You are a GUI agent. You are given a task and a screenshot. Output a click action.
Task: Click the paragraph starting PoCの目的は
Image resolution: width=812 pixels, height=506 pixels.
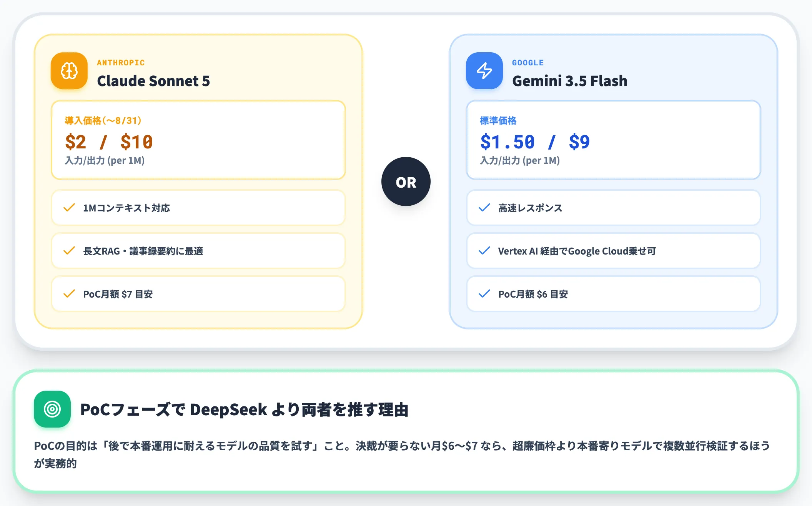pos(402,454)
